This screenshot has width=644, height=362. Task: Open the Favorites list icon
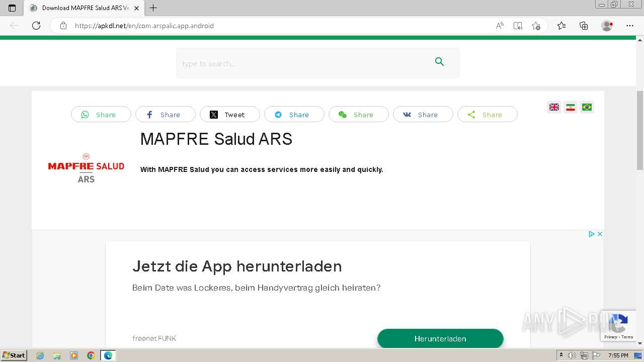(x=561, y=26)
